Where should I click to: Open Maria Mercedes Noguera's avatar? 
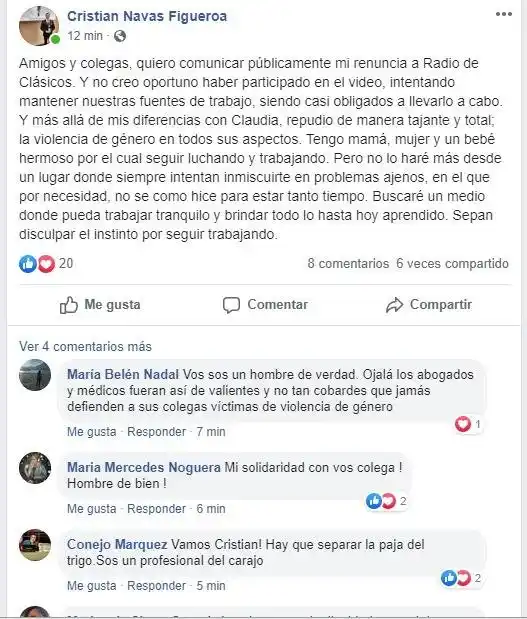click(35, 468)
